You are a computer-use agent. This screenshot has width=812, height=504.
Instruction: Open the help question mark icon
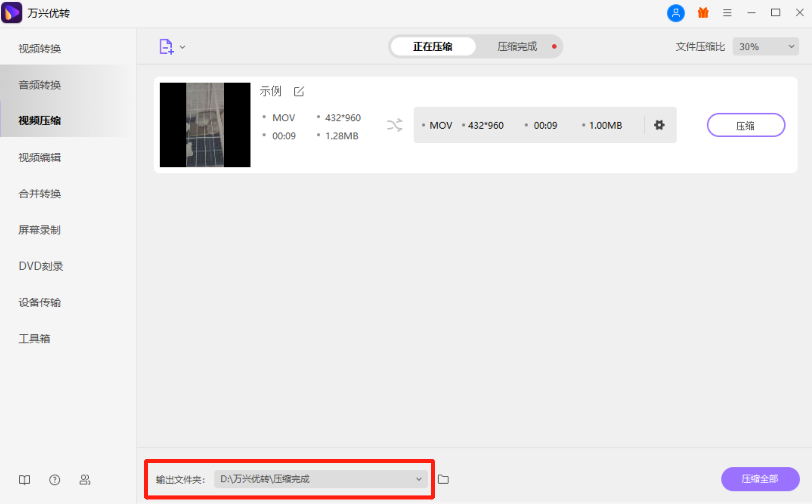[x=54, y=480]
